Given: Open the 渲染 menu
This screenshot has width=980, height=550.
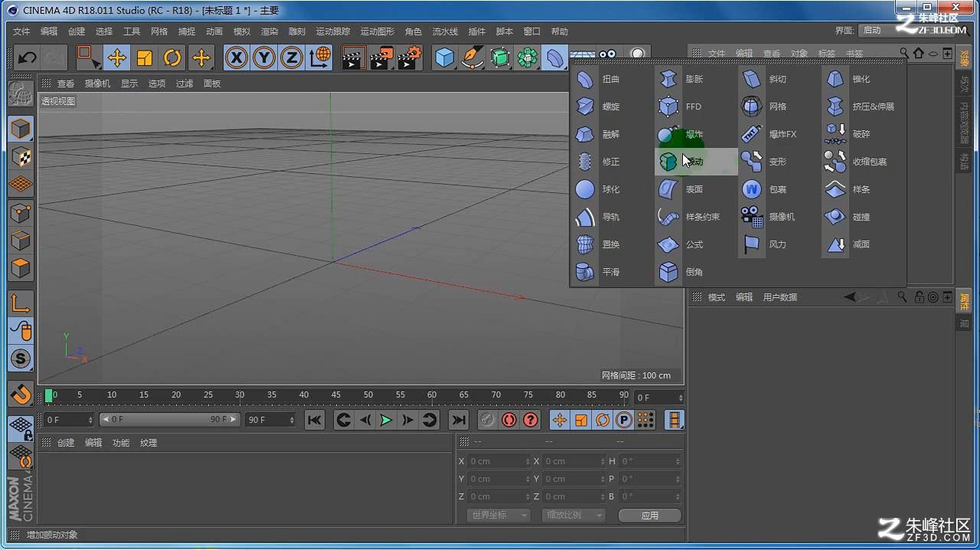Looking at the screenshot, I should pos(269,31).
